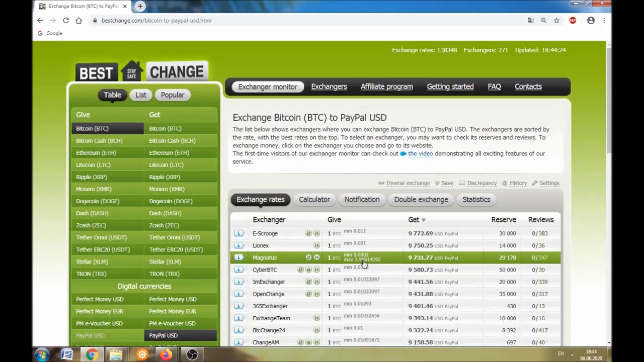Click Inverse exchange link

click(408, 183)
